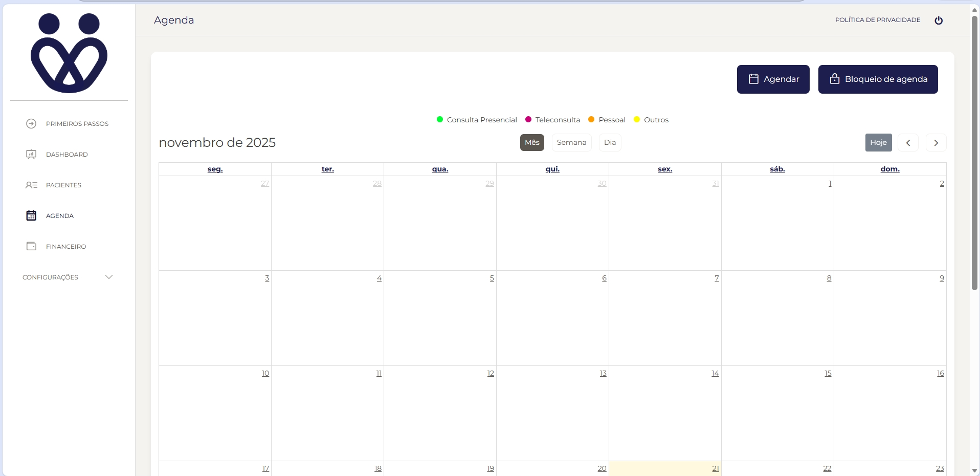This screenshot has width=980, height=476.
Task: Open Política de Privacidade link
Action: [x=877, y=20]
